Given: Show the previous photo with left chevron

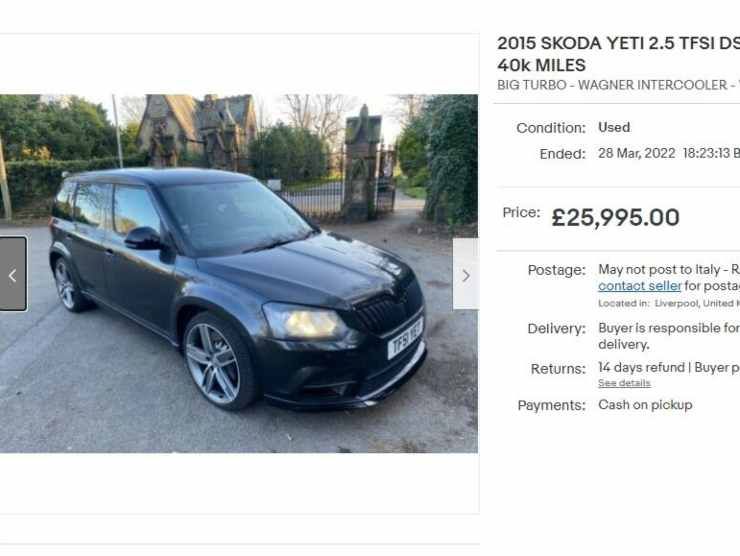Looking at the screenshot, I should tap(13, 274).
